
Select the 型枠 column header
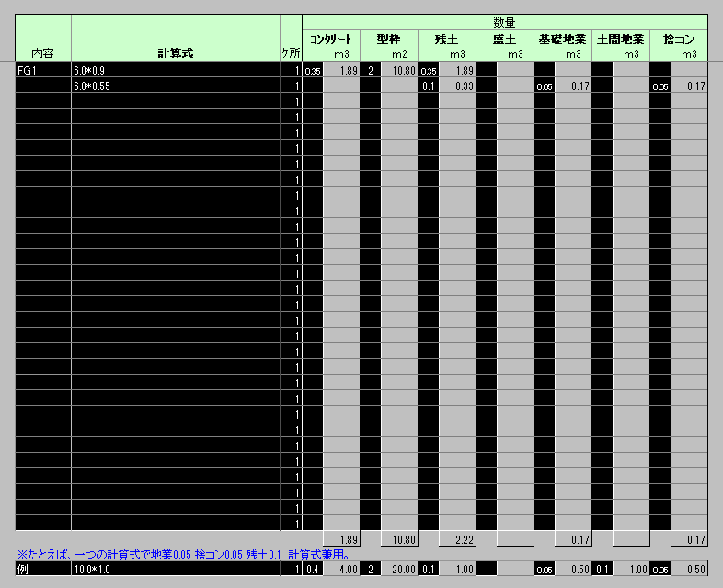click(x=389, y=40)
